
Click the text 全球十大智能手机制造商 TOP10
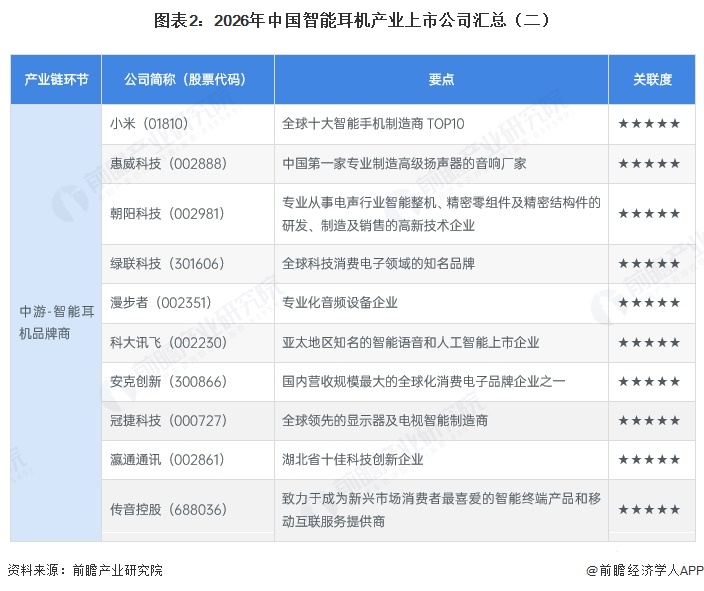pos(373,124)
